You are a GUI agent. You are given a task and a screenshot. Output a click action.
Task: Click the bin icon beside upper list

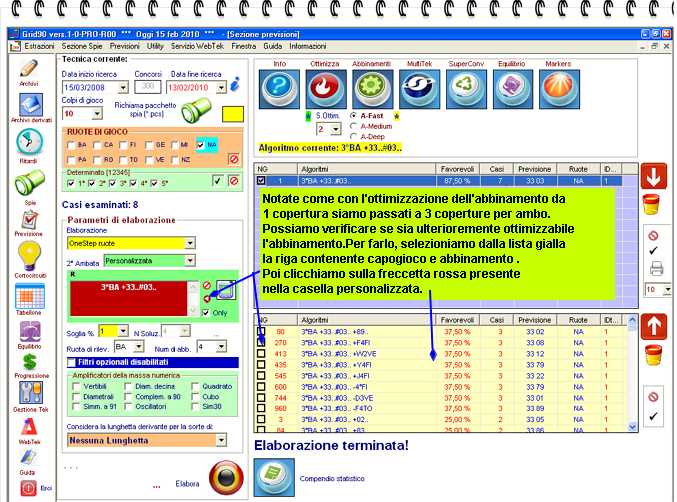pos(651,204)
